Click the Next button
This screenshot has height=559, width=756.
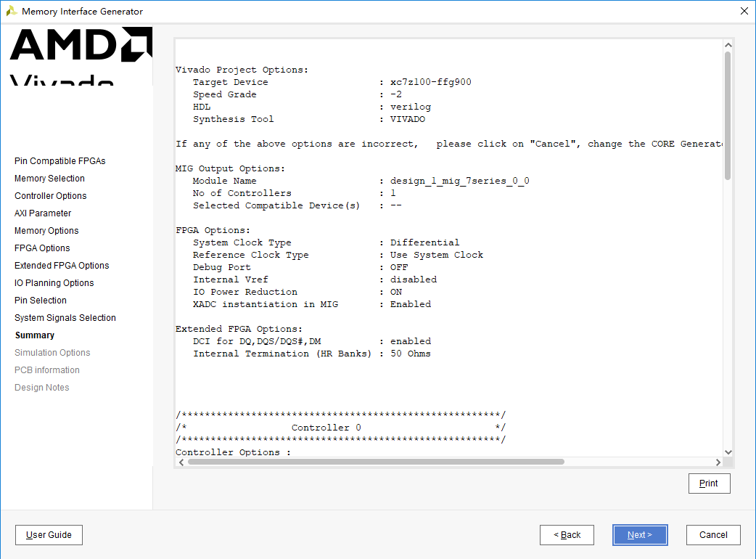[x=640, y=535]
